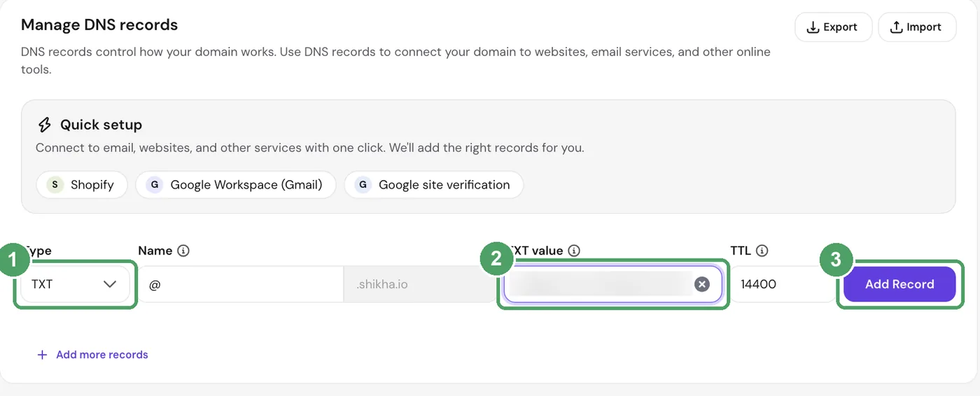This screenshot has width=980, height=396.
Task: Click the download icon in Export
Action: [x=813, y=27]
